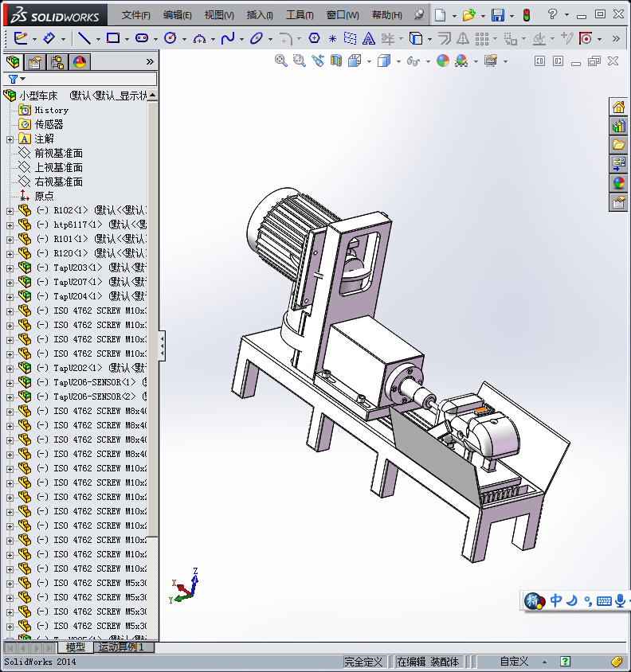Click Zoom to Fit in view toolbar
This screenshot has width=631, height=672.
click(281, 61)
